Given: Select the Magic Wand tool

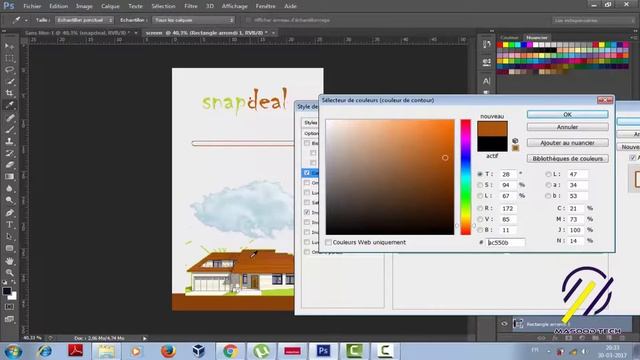Looking at the screenshot, I should click(9, 82).
